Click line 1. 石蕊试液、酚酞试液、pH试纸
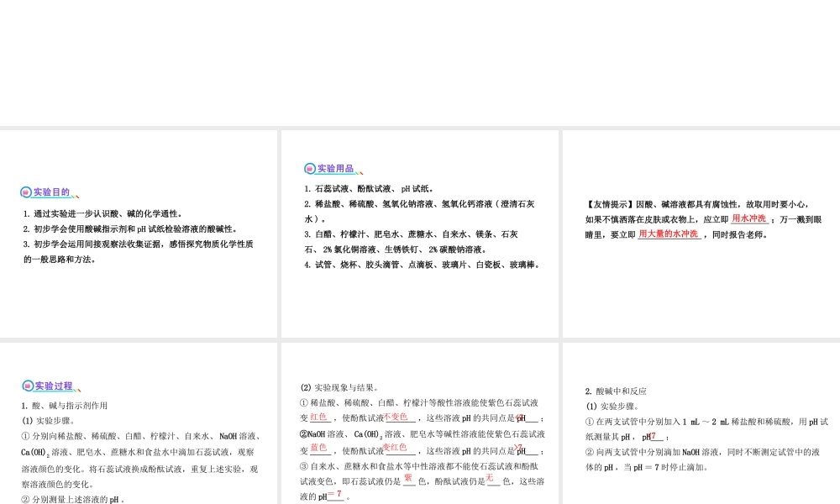Viewport: 840px width, 504px height. (369, 189)
